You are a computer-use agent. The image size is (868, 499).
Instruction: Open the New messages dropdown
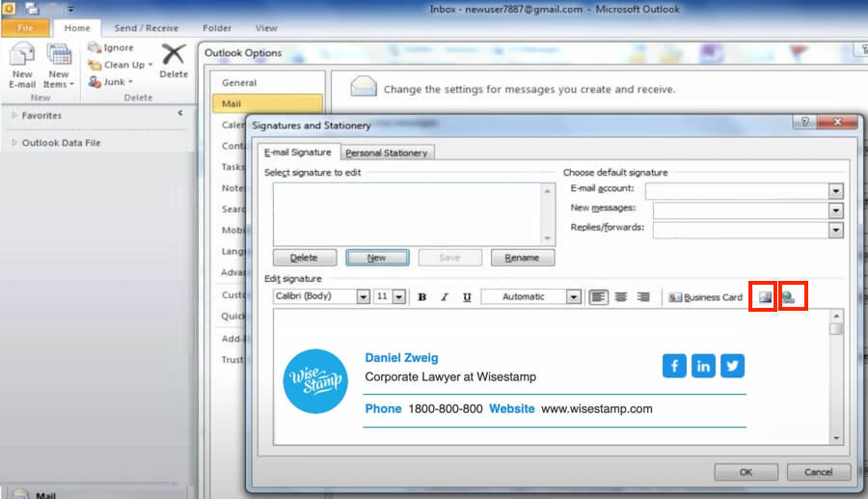click(x=835, y=210)
